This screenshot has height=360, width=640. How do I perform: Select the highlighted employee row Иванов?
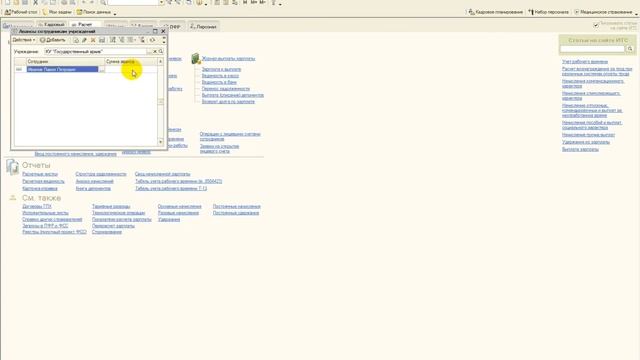pos(62,69)
